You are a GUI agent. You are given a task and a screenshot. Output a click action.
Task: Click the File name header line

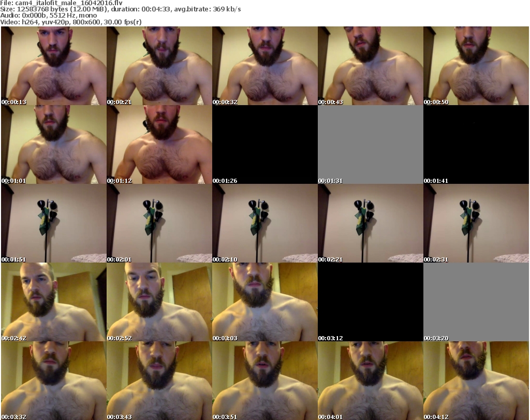61,3
